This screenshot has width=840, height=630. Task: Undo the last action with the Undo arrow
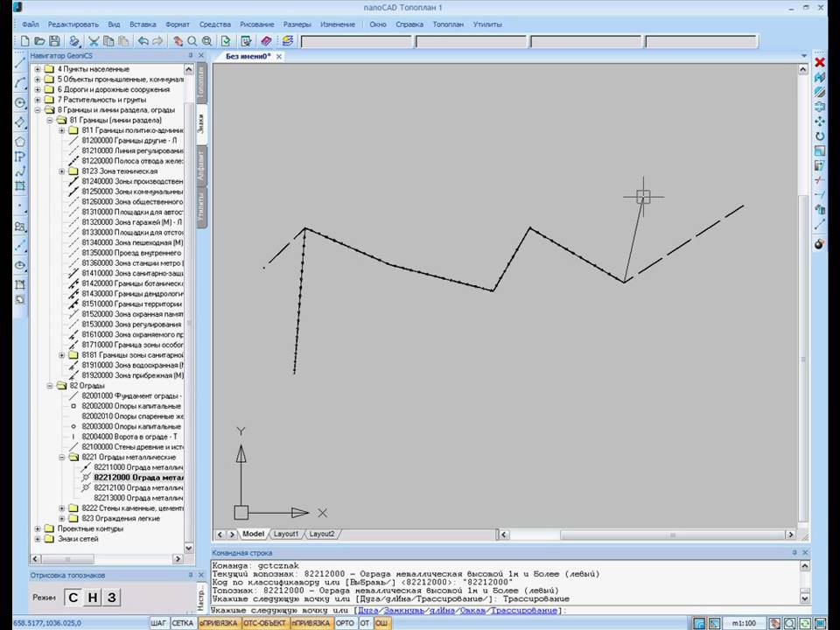tap(143, 41)
